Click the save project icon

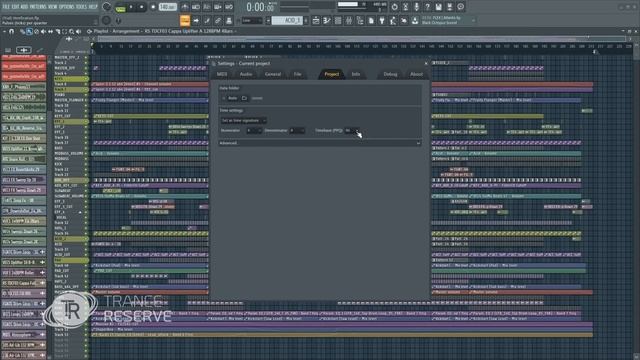(438, 7)
